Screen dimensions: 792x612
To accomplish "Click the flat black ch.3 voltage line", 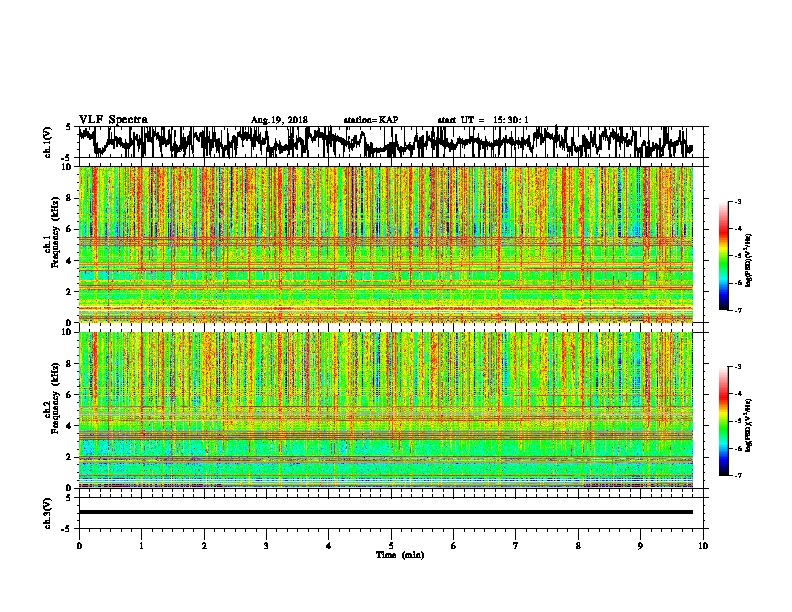I will pyautogui.click(x=385, y=512).
